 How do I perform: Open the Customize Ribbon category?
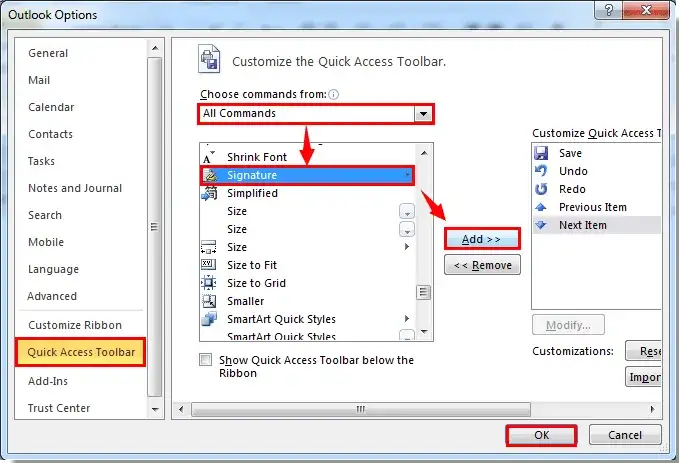[x=75, y=325]
